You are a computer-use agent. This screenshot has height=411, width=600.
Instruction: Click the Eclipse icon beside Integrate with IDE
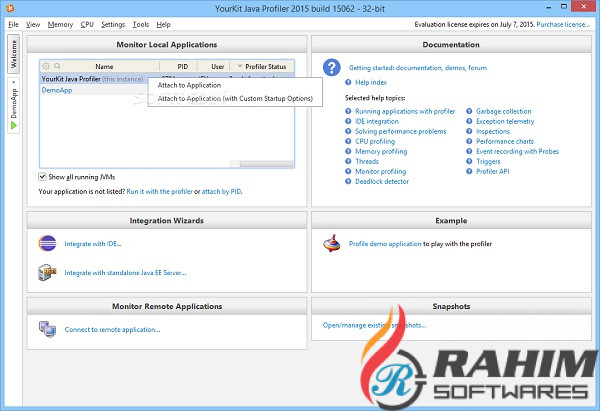pyautogui.click(x=47, y=243)
